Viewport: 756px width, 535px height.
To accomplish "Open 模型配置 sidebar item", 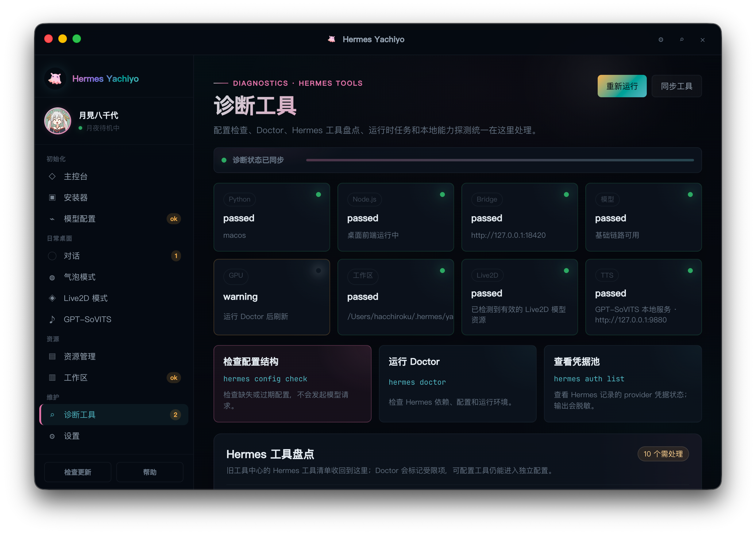I will (114, 219).
